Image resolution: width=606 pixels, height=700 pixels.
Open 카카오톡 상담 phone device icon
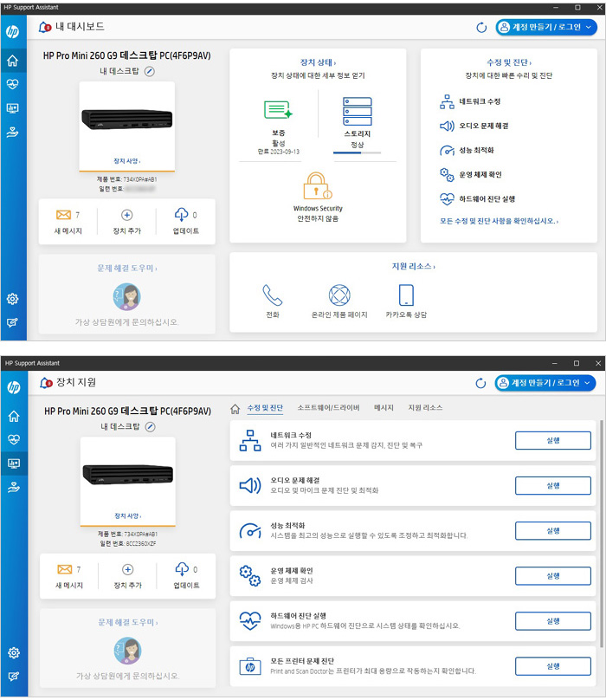tap(406, 295)
